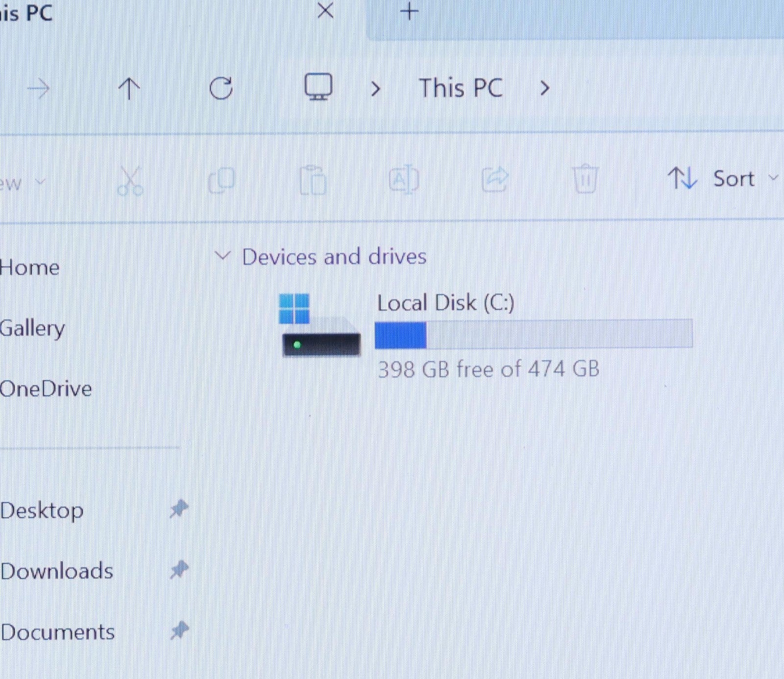Click the Forward navigation arrow
Screen dimensions: 784x679
tap(38, 89)
